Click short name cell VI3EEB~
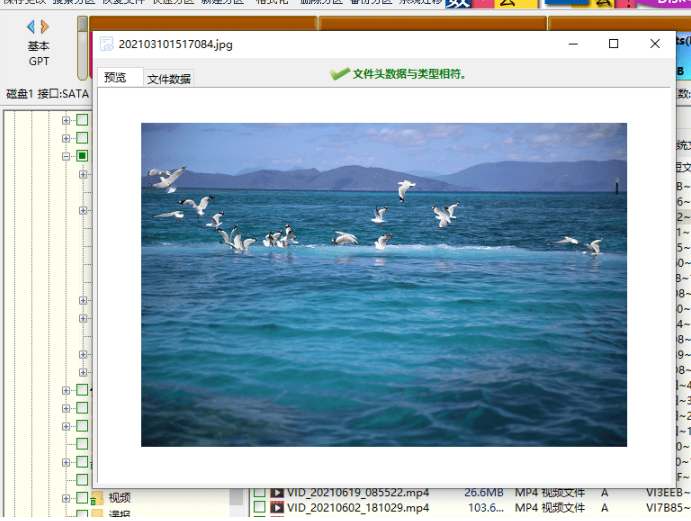691x521 pixels. point(668,492)
